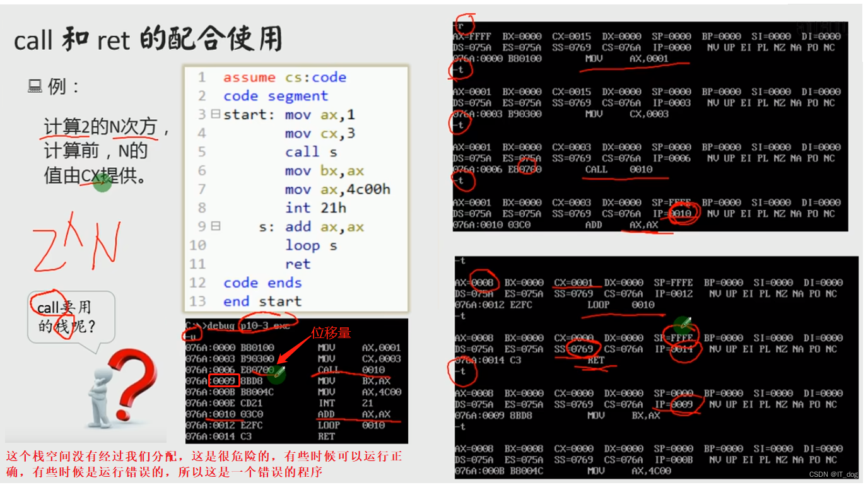
Task: Collapse the fold marker beside 's: add ax,ax'
Action: [216, 226]
